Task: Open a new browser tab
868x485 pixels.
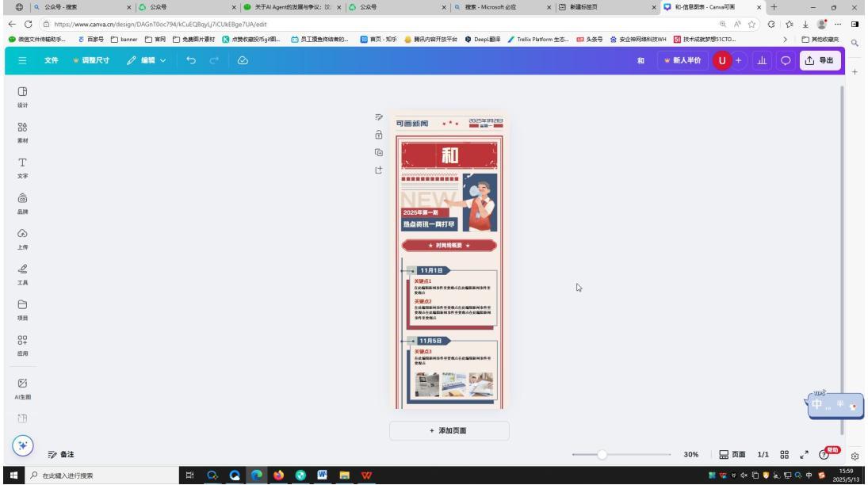Action: [774, 7]
